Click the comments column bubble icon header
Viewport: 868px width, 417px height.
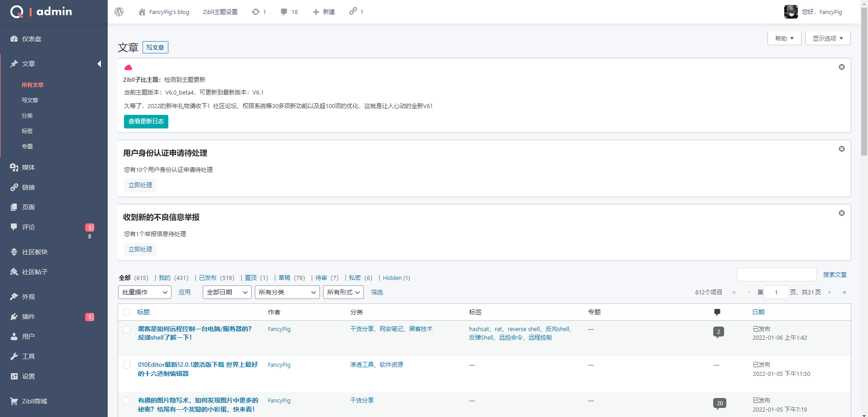[x=717, y=312]
